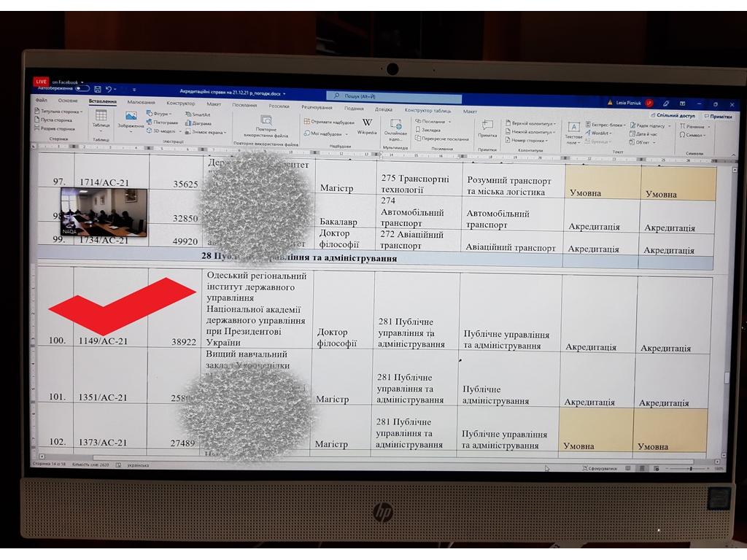Insert a SmartArt graphic
The height and width of the screenshot is (560, 747).
(x=198, y=114)
